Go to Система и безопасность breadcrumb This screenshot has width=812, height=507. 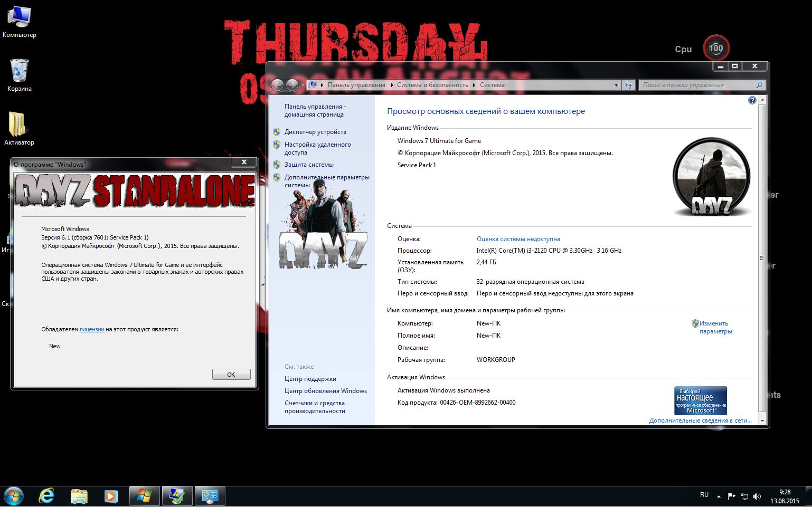click(432, 85)
